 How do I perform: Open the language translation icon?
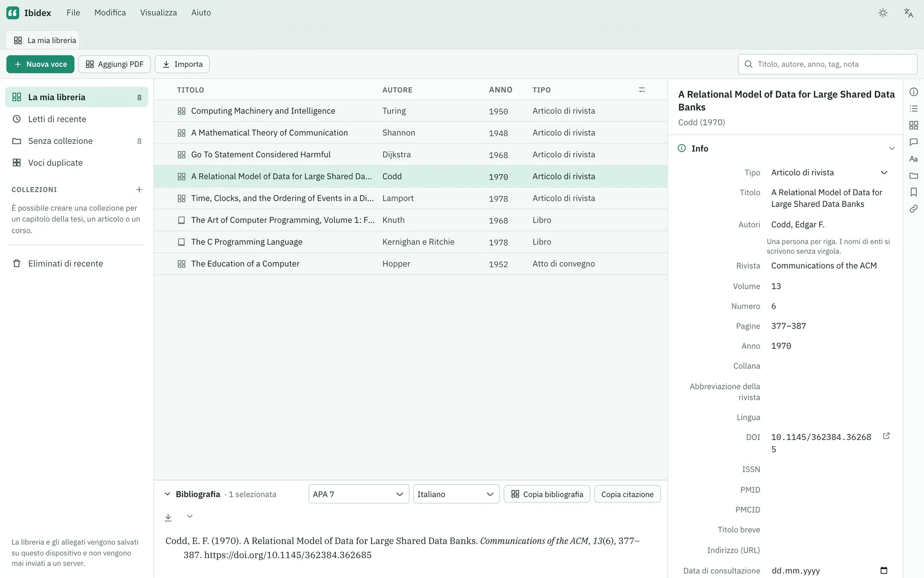tap(908, 13)
